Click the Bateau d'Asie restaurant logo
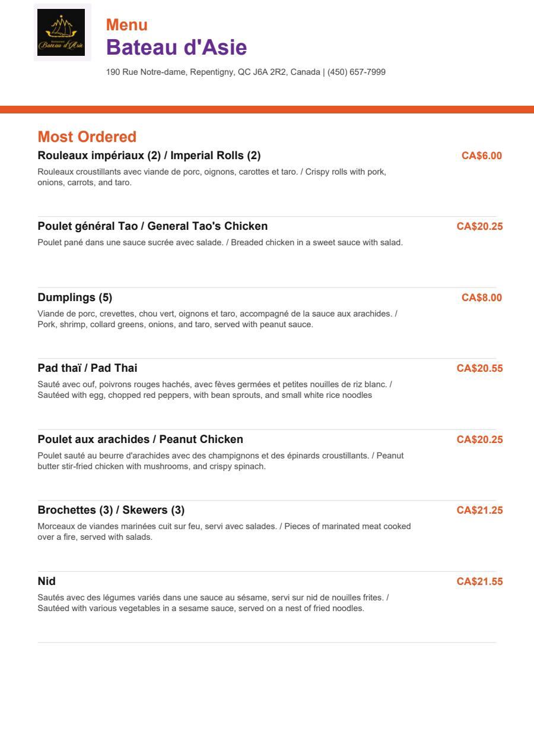534x756 pixels. click(61, 33)
